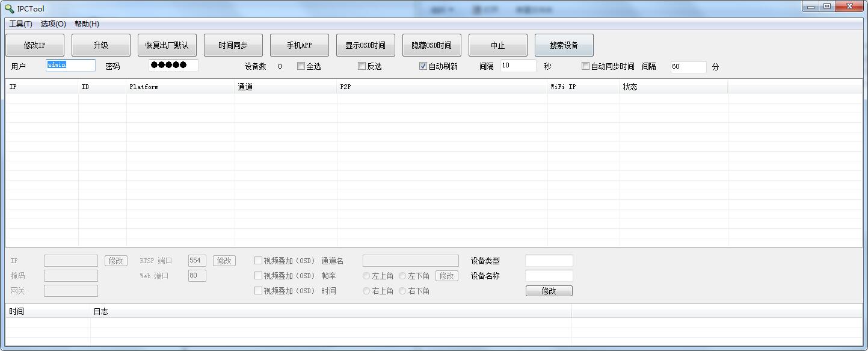Focus the sync 间隔 field showing 60
This screenshot has height=351, width=868.
(x=689, y=66)
